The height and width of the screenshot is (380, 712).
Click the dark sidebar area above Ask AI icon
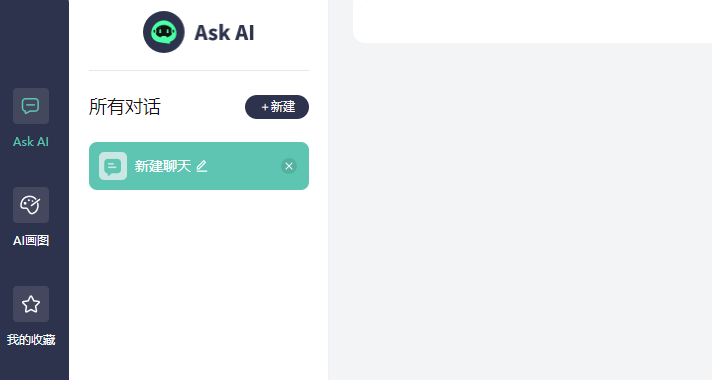(34, 41)
